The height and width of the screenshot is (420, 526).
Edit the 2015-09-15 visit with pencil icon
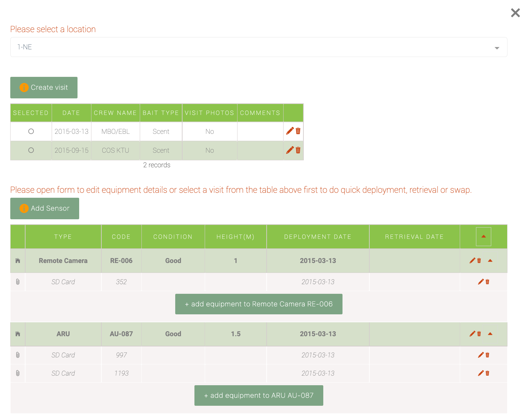point(290,150)
